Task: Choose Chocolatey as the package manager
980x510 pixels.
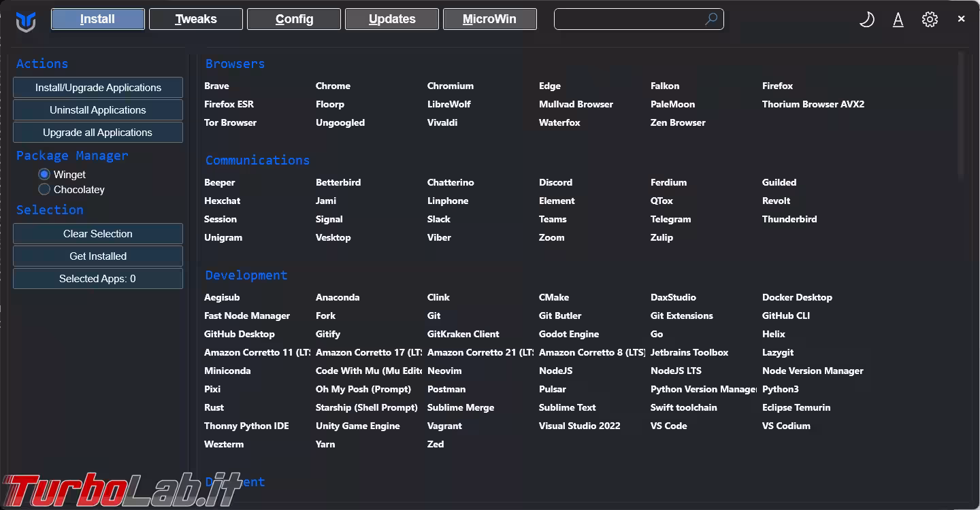Action: (x=45, y=190)
